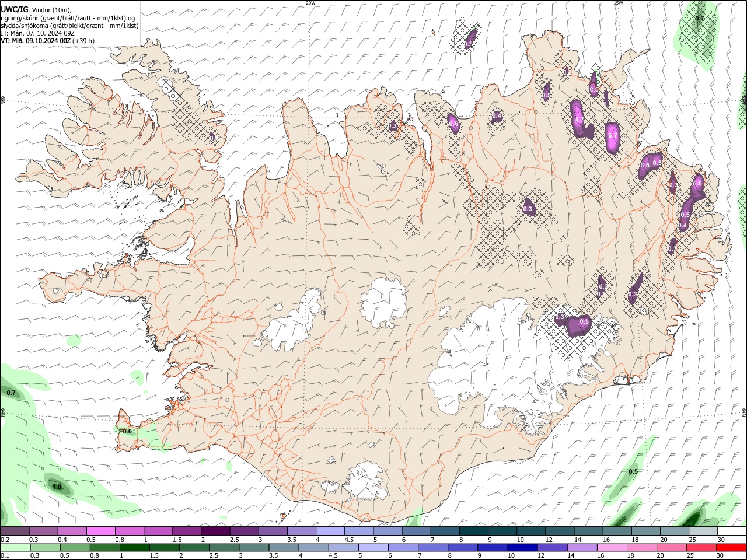Click the magenta 0.5 swatch in the upper snow legend

(x=101, y=531)
